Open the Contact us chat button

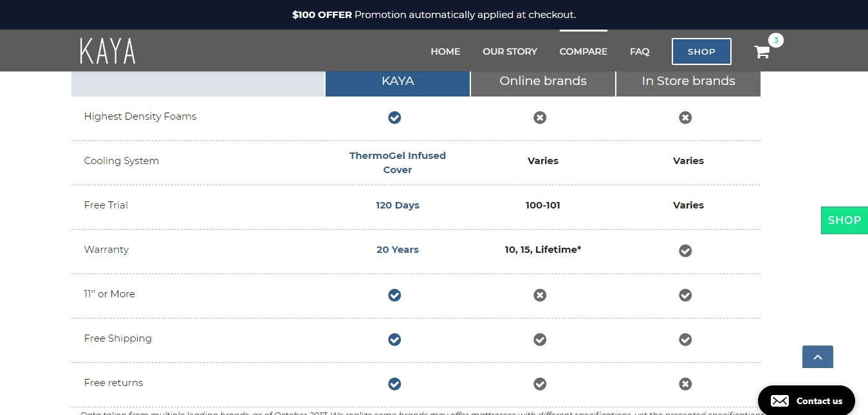pos(806,401)
